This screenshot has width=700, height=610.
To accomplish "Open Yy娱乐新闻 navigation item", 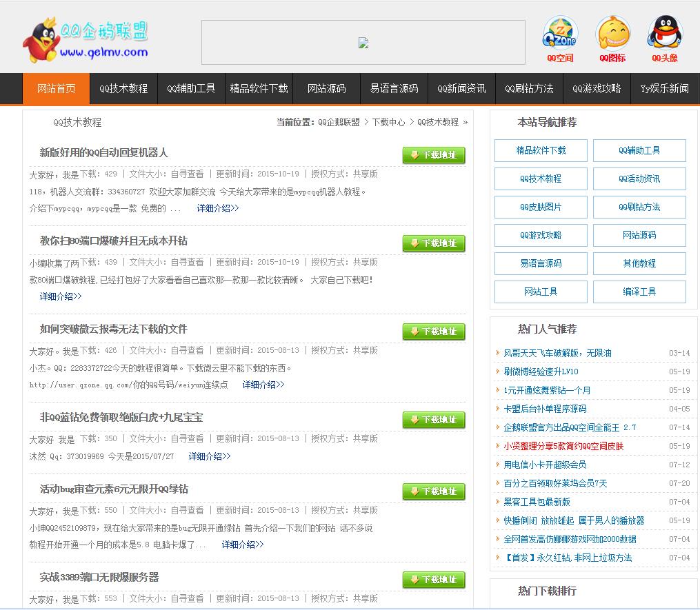I will (x=664, y=88).
